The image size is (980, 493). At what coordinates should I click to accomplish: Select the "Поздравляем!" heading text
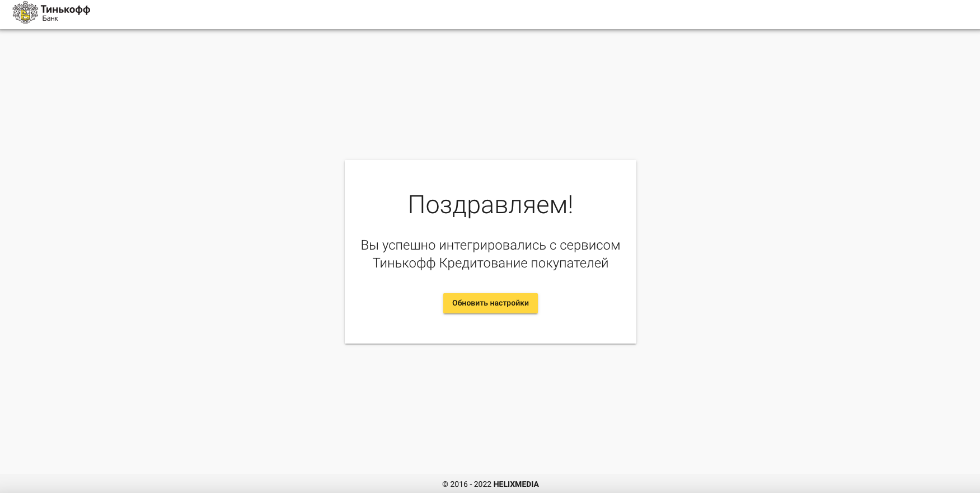tap(490, 204)
